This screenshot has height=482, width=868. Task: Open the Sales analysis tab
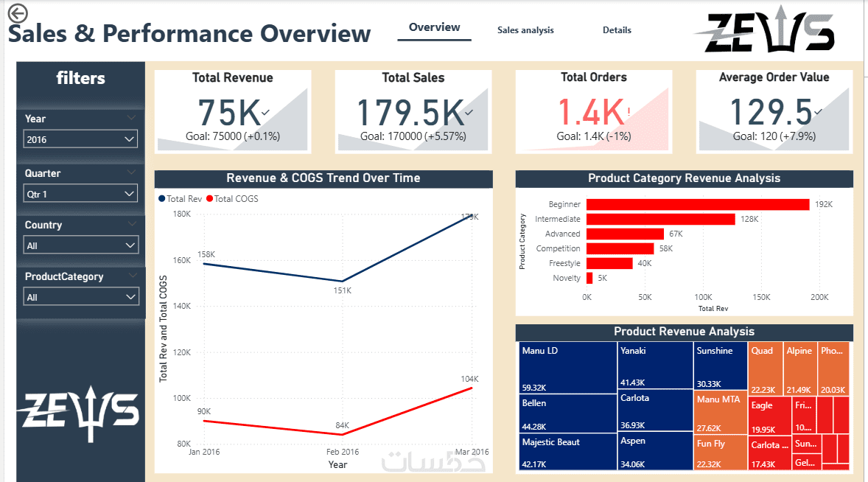[525, 30]
